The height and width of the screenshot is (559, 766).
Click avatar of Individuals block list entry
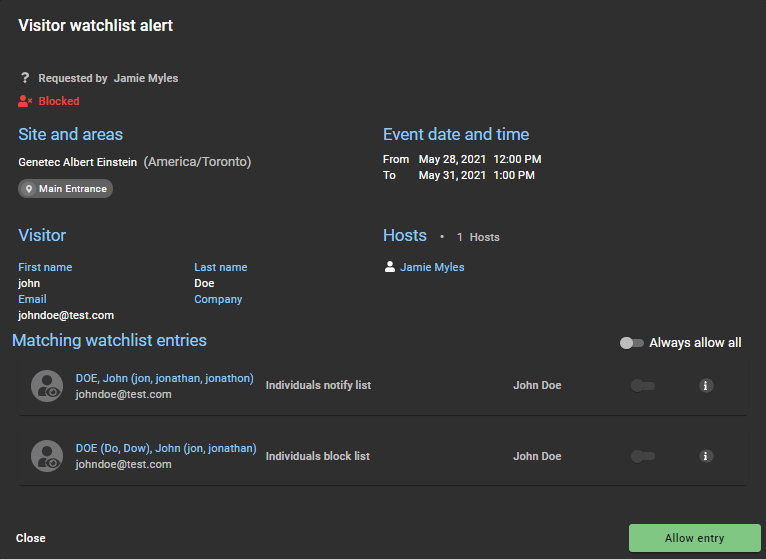coord(47,456)
